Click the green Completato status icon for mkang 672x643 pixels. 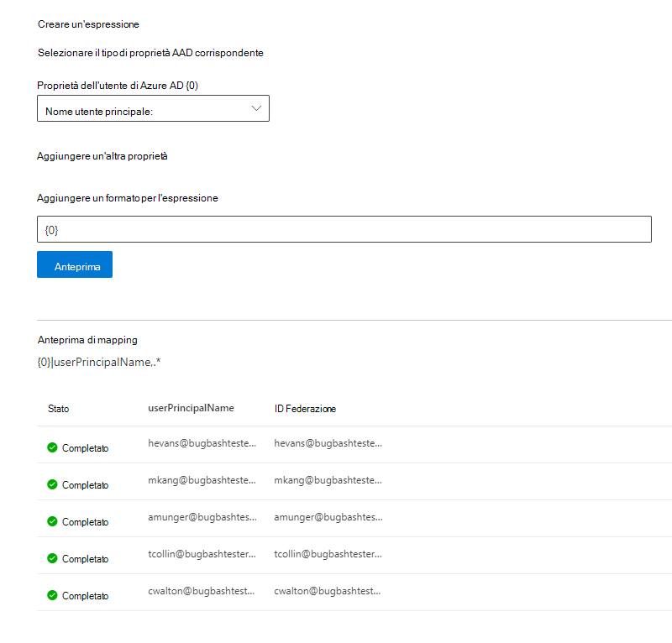point(53,484)
